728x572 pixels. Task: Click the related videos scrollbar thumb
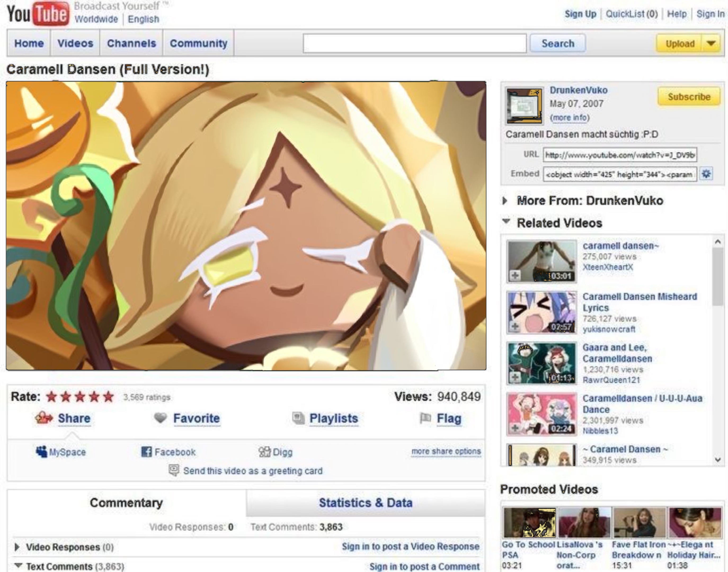click(x=718, y=277)
